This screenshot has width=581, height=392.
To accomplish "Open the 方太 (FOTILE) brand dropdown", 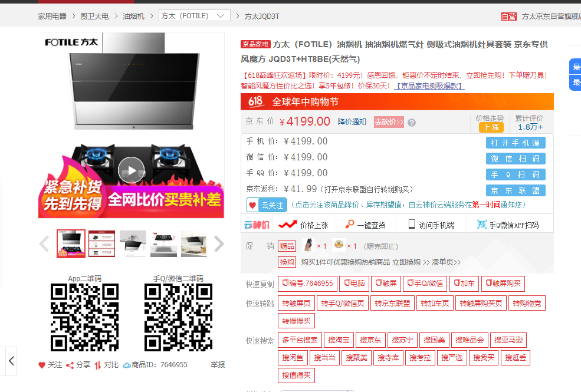I will (195, 15).
